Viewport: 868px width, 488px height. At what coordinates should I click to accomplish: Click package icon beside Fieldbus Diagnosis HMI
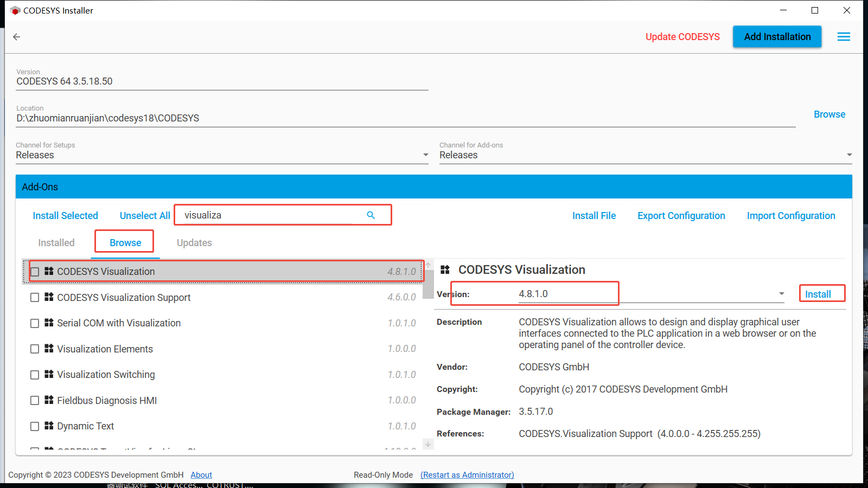49,400
